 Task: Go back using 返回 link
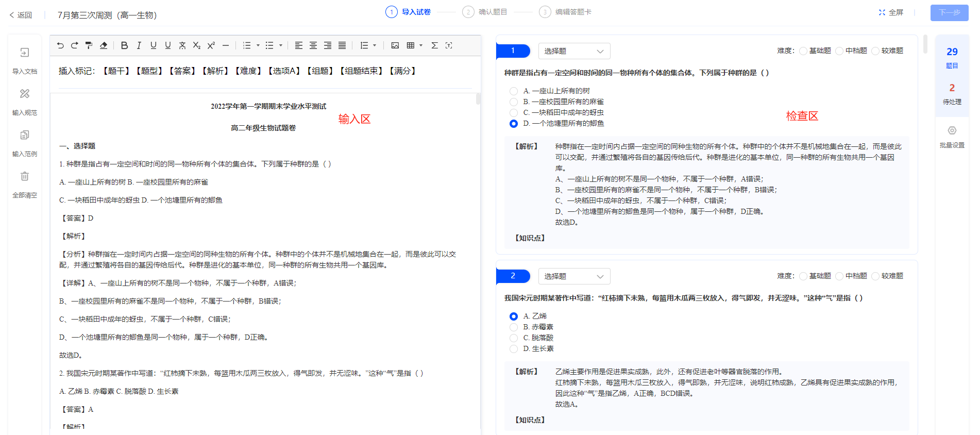pos(21,15)
